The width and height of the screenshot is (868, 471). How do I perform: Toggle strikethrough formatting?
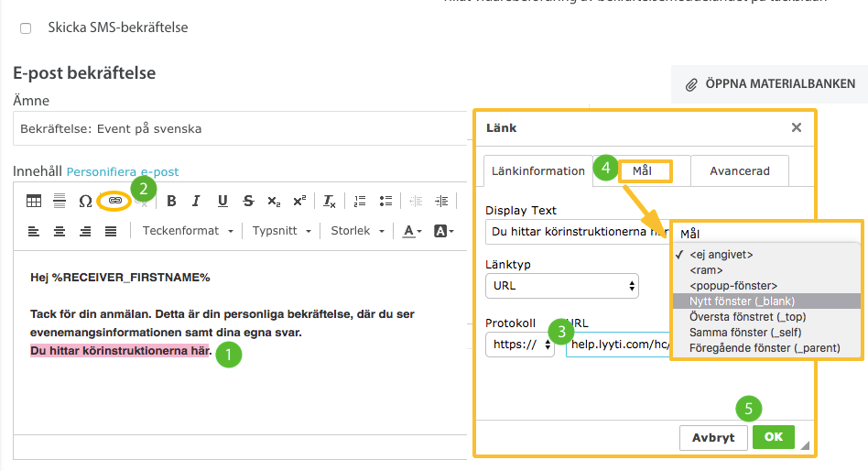248,201
